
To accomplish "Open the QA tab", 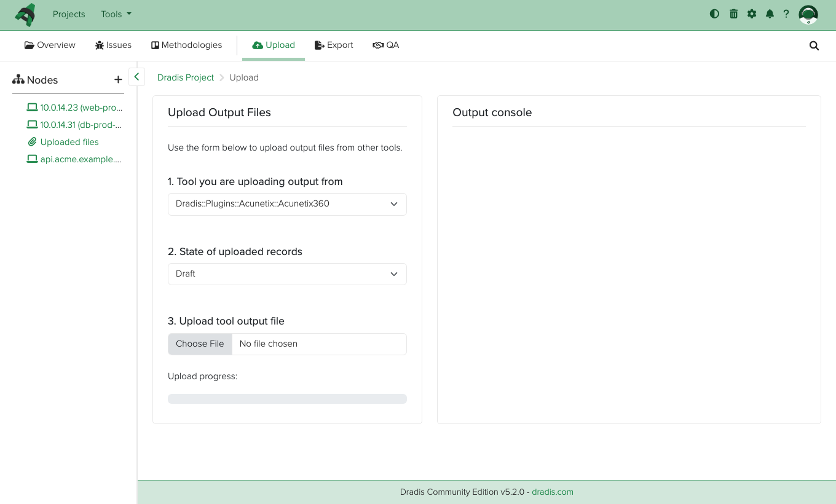I will 386,45.
